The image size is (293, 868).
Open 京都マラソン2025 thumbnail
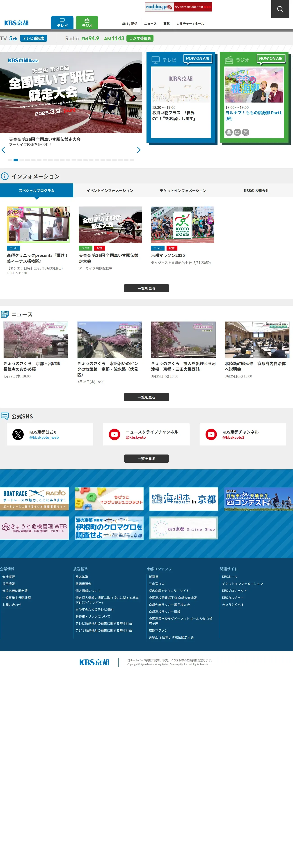click(182, 225)
